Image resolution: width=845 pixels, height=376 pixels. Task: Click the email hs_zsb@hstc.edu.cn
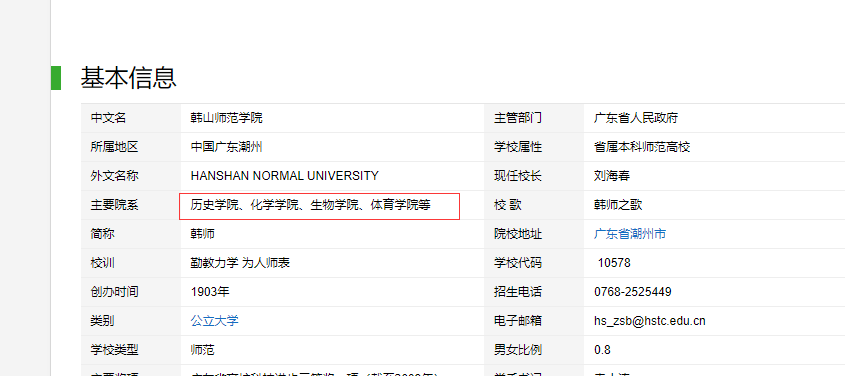[649, 321]
